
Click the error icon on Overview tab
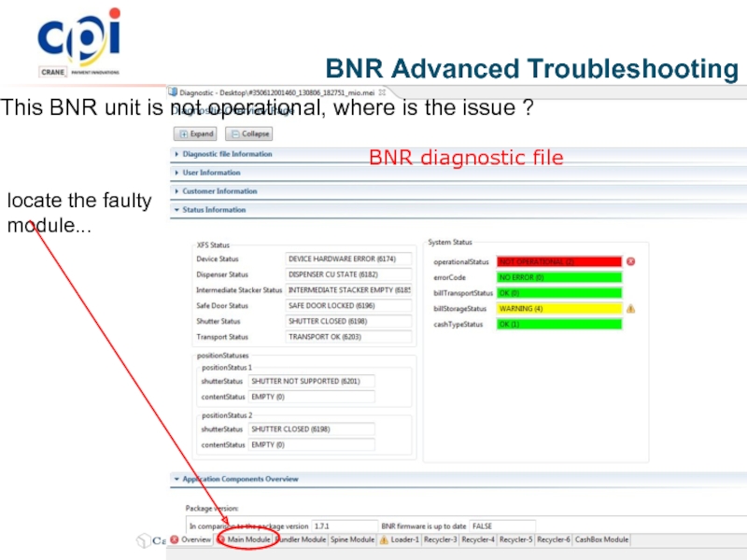(x=175, y=539)
